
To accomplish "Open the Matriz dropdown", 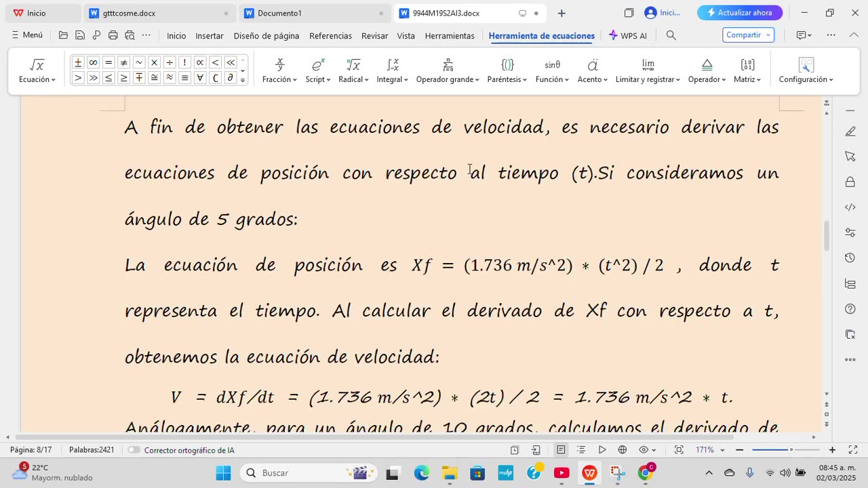I will [x=747, y=70].
